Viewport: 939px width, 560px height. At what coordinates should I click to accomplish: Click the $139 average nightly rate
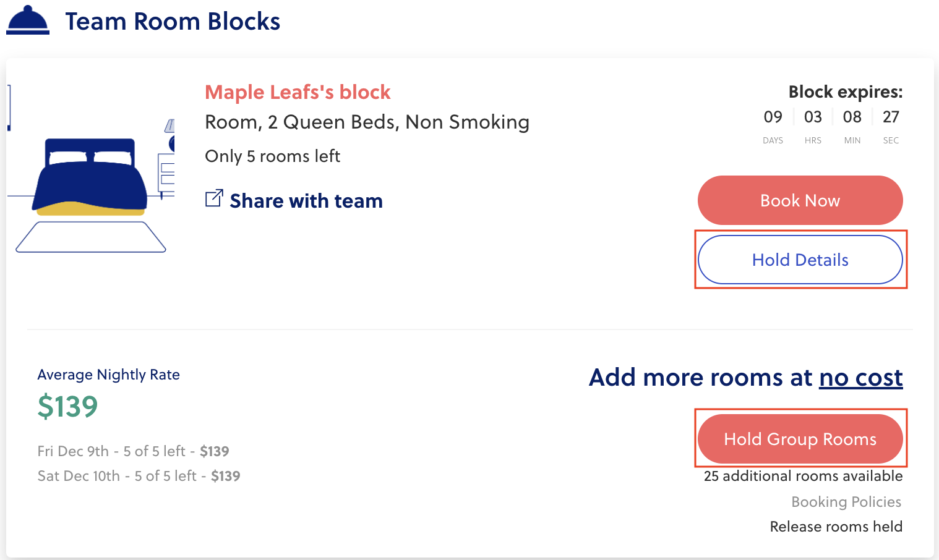tap(68, 407)
